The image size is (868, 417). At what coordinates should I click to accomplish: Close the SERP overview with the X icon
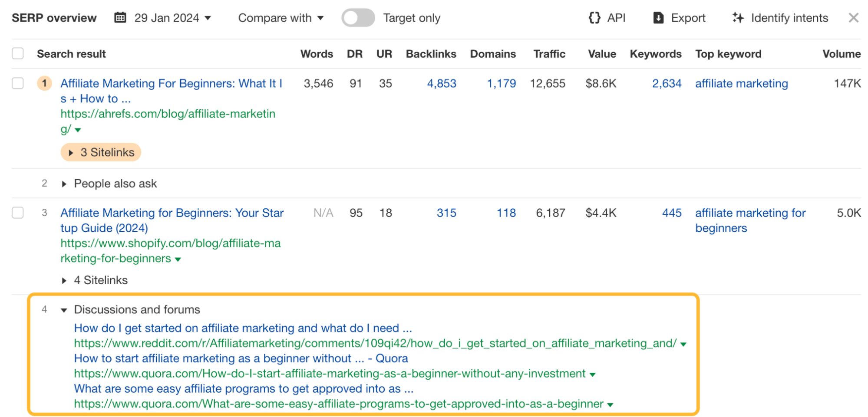pyautogui.click(x=854, y=18)
